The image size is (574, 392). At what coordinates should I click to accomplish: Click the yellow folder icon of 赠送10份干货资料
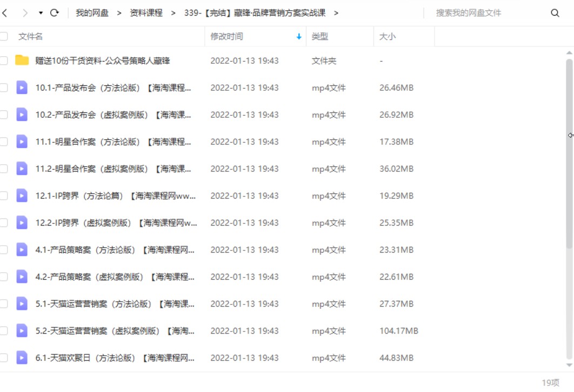click(x=22, y=60)
